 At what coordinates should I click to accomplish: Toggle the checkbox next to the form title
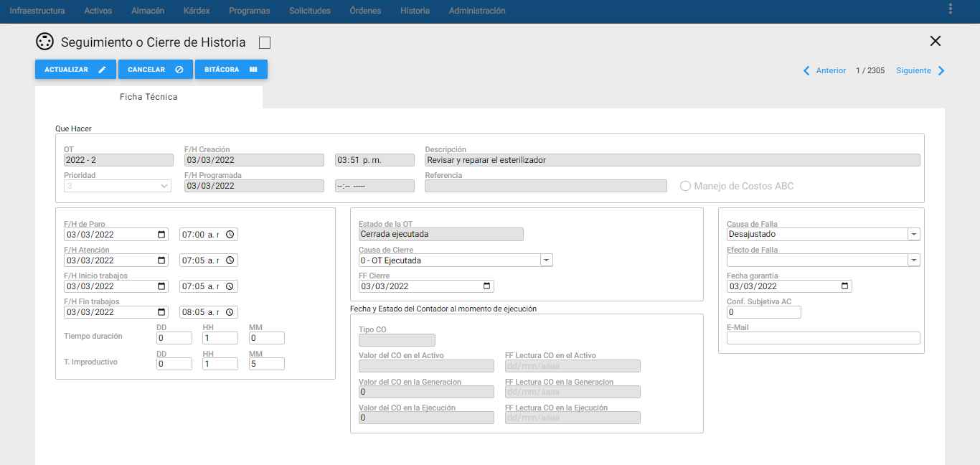pos(265,43)
